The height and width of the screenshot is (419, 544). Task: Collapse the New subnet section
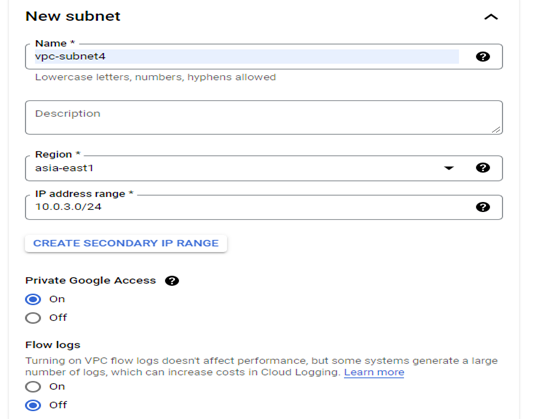[x=491, y=17]
